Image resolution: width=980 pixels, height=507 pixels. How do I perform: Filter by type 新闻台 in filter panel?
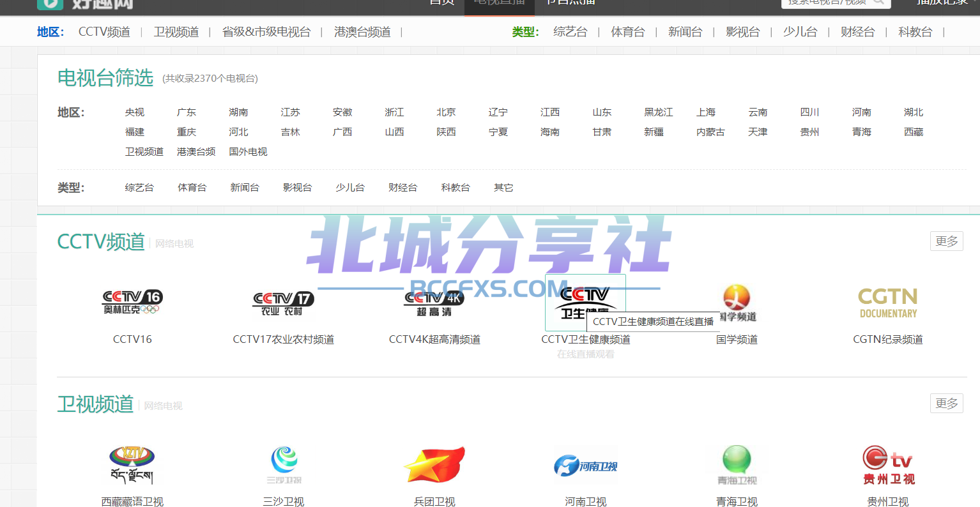click(x=245, y=188)
